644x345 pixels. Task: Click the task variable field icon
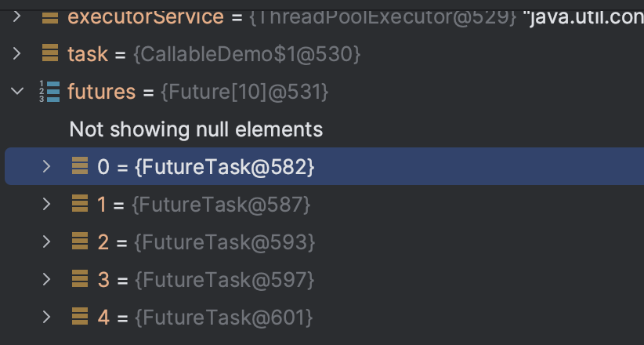tap(49, 53)
